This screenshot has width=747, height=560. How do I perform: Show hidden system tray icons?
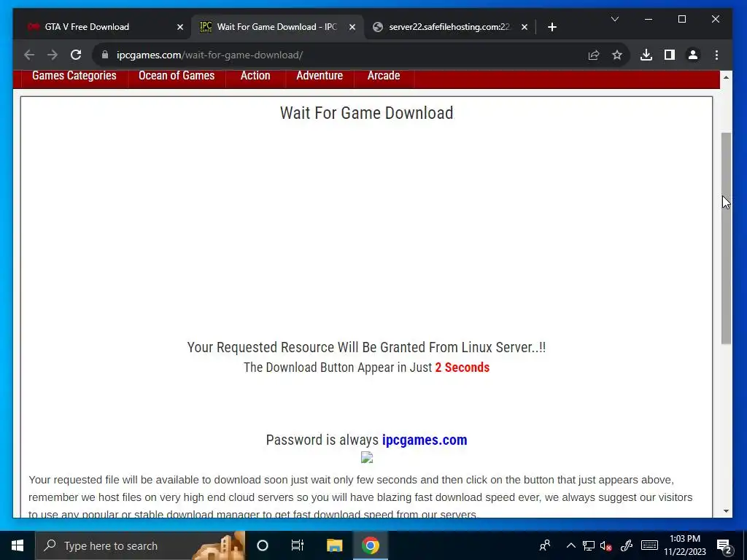point(570,545)
